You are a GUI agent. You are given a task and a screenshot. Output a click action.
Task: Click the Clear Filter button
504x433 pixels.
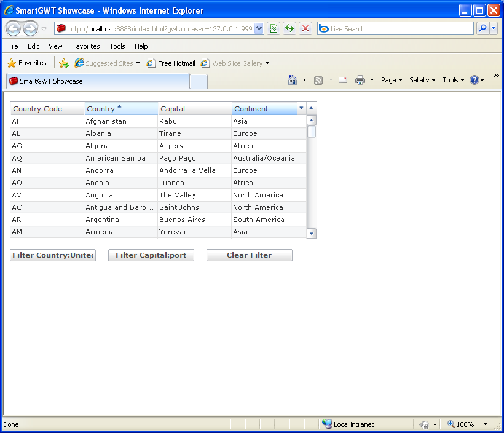point(250,255)
